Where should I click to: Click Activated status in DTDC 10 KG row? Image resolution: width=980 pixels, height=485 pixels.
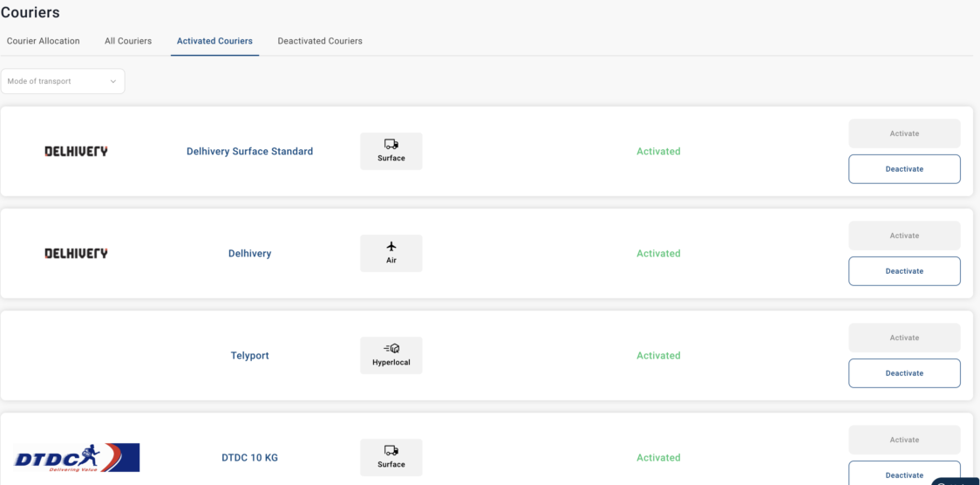pyautogui.click(x=659, y=457)
